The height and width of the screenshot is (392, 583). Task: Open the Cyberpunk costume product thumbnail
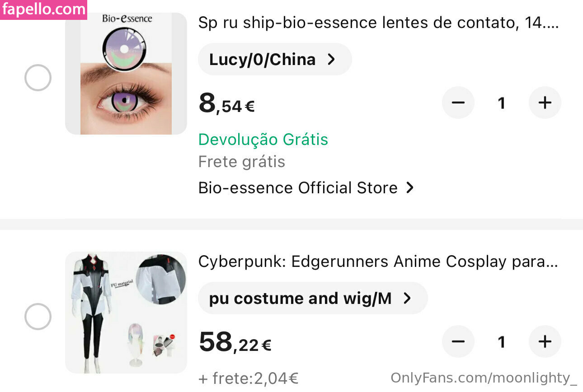(126, 313)
